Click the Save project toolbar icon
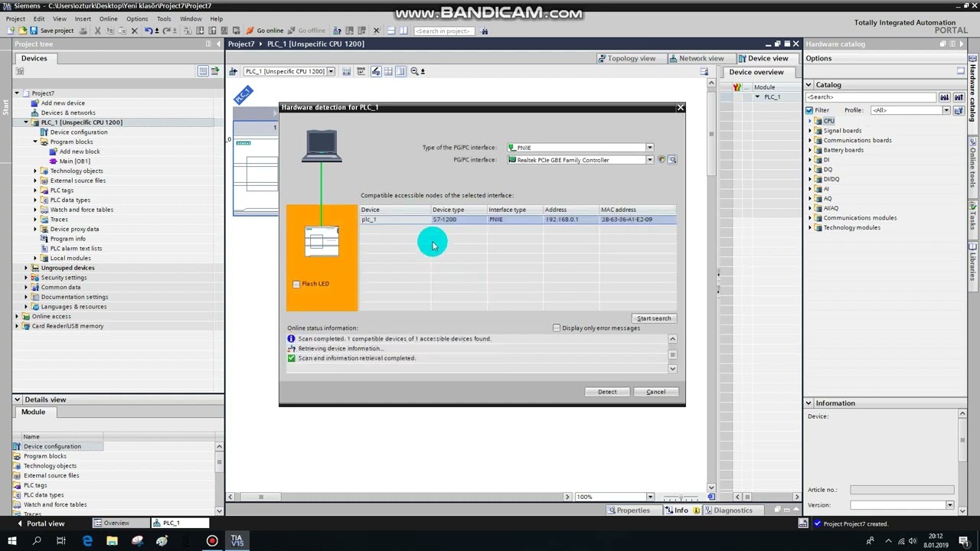 click(x=34, y=31)
